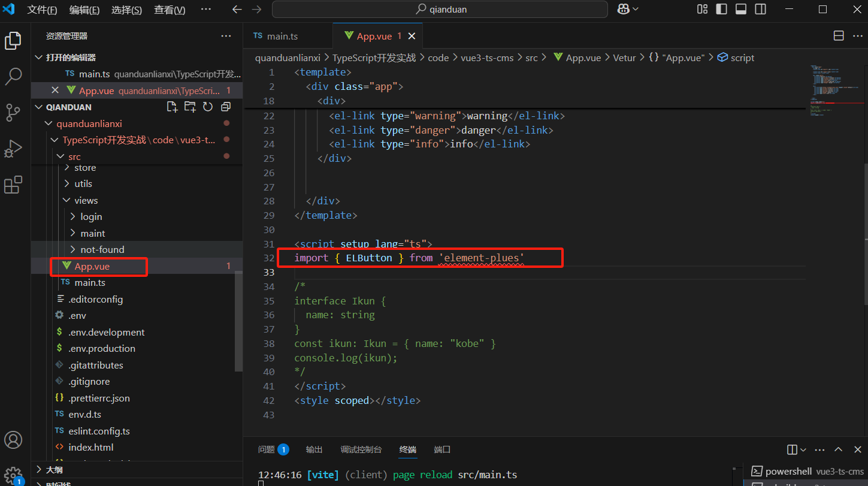Toggle the primary side bar visibility
The image size is (868, 486).
click(721, 9)
